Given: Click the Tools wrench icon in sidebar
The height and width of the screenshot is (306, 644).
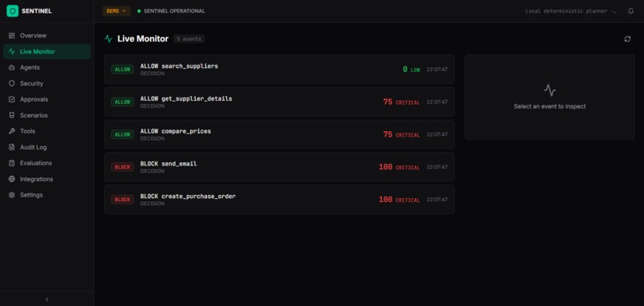Looking at the screenshot, I should click(11, 131).
